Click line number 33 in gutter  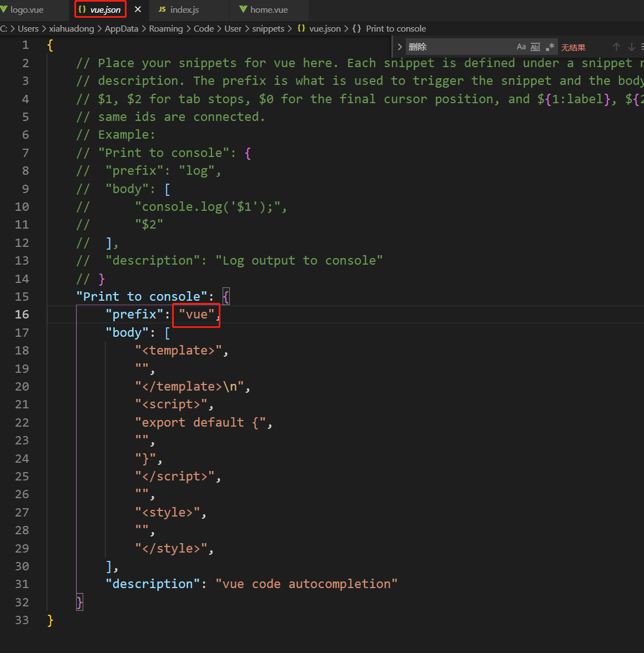tap(22, 620)
